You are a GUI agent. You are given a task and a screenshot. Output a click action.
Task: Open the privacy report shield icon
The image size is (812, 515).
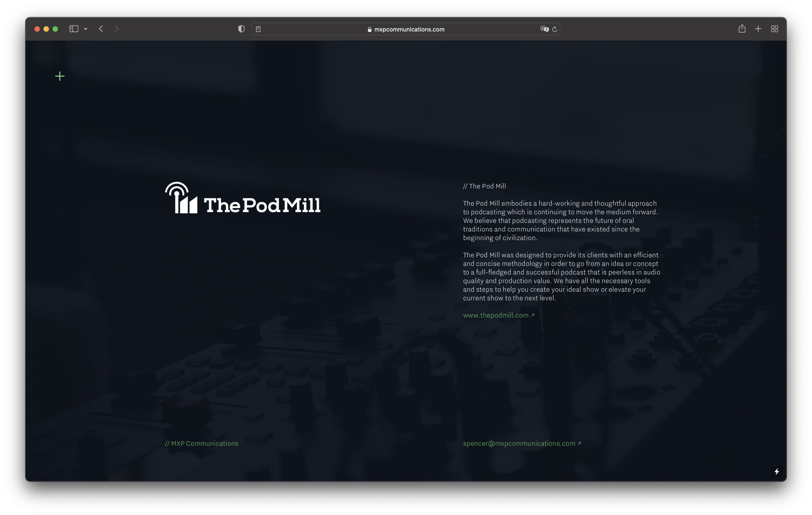click(241, 29)
